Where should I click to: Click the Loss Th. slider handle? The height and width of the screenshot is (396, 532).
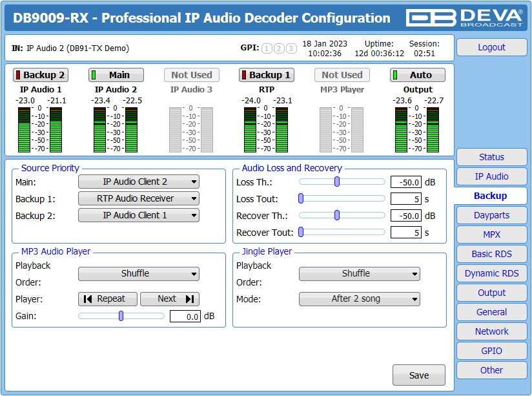pyautogui.click(x=337, y=182)
